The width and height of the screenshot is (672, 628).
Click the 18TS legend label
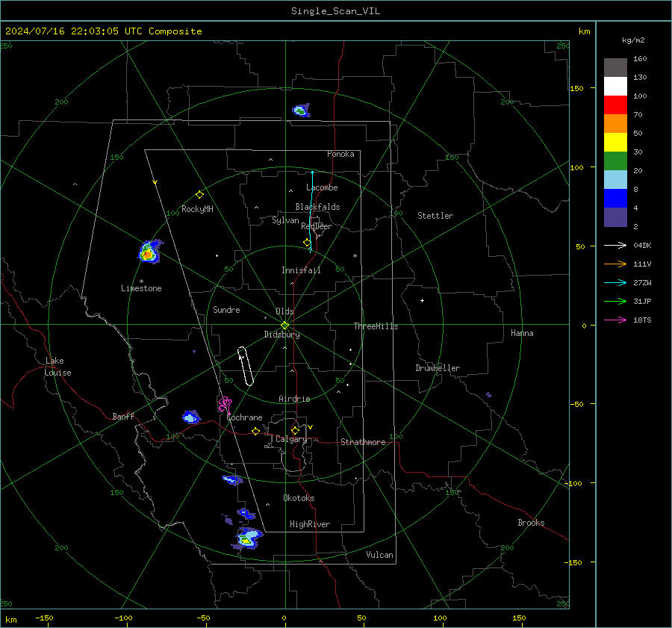point(642,320)
